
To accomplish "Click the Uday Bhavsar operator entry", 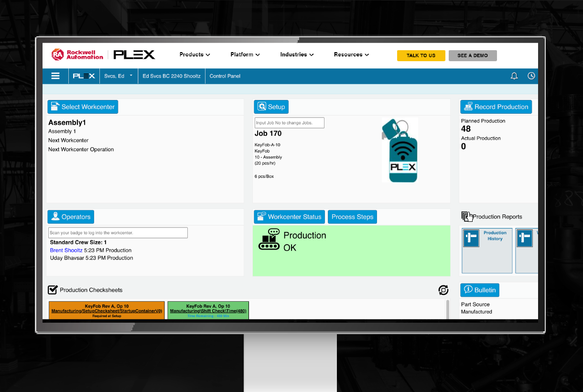I will [91, 258].
